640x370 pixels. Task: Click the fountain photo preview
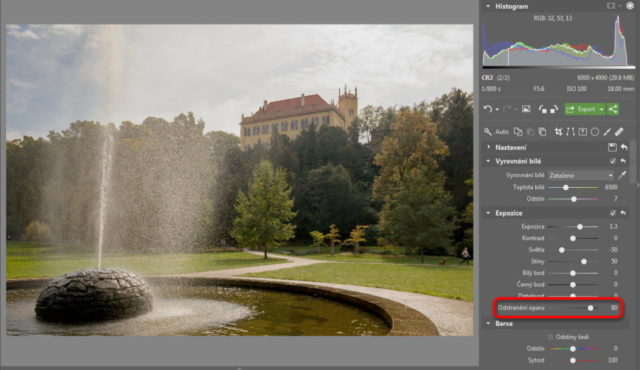click(x=240, y=180)
